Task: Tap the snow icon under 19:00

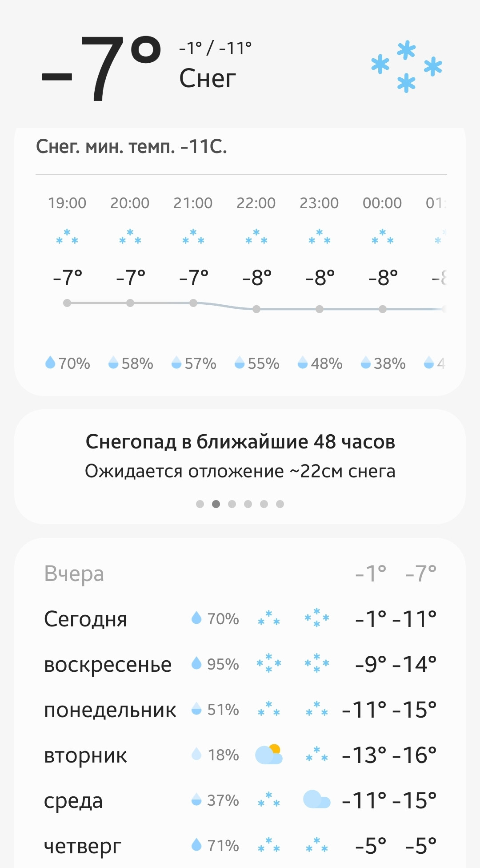Action: [x=67, y=237]
